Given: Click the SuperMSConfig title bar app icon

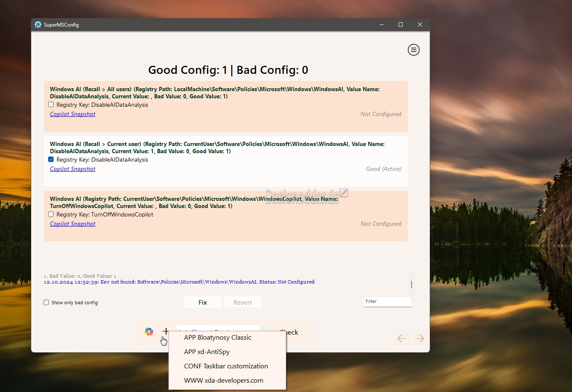Looking at the screenshot, I should pos(38,24).
